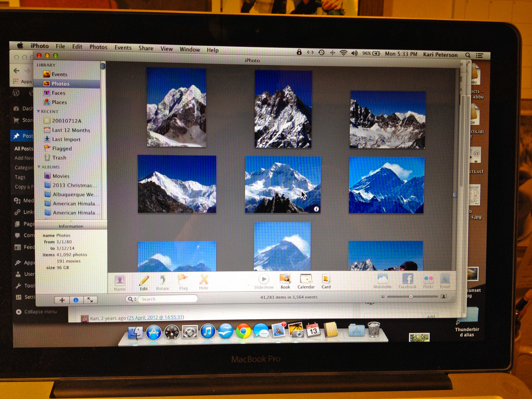Collapse the ALBUMS section

coord(39,167)
